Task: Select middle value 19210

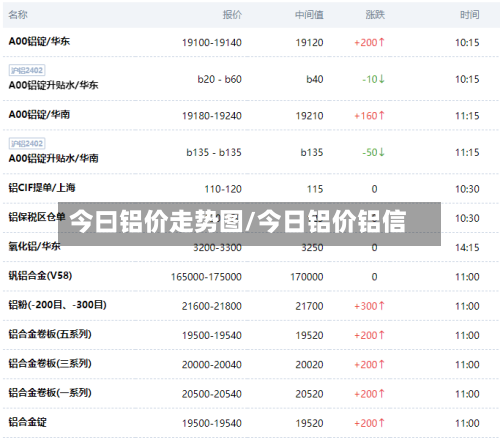Action: click(x=309, y=116)
